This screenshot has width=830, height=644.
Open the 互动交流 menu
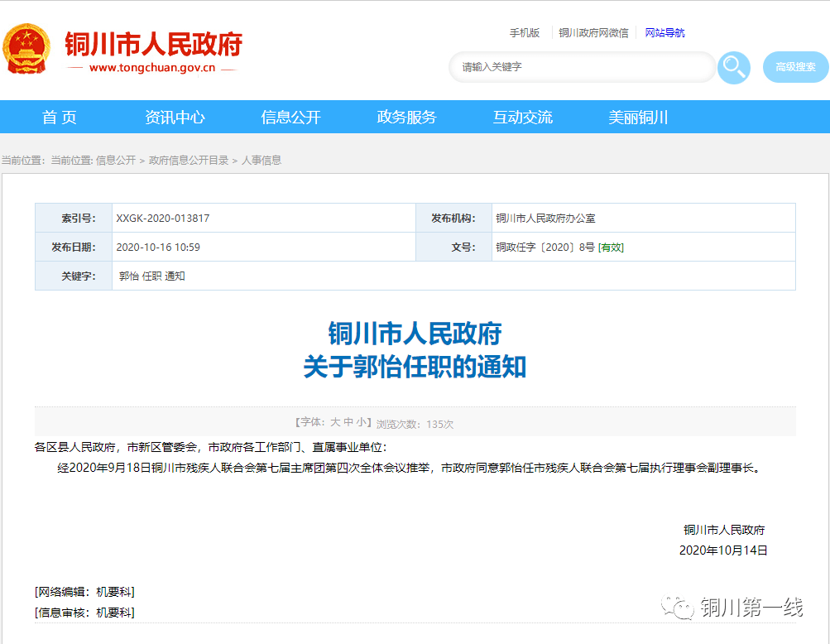[x=522, y=117]
